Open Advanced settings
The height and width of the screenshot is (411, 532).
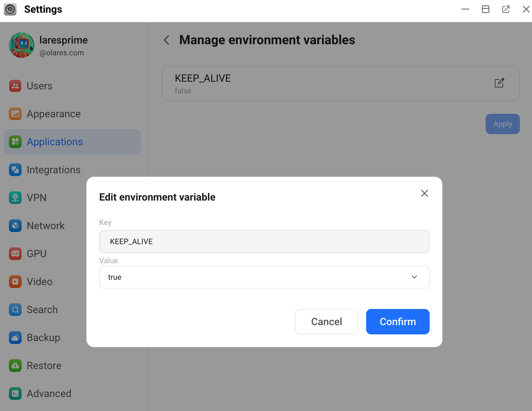click(49, 393)
